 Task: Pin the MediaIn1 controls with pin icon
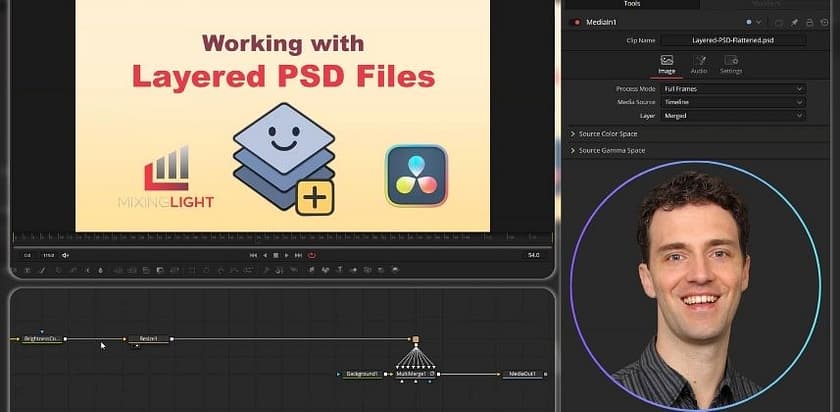(794, 23)
